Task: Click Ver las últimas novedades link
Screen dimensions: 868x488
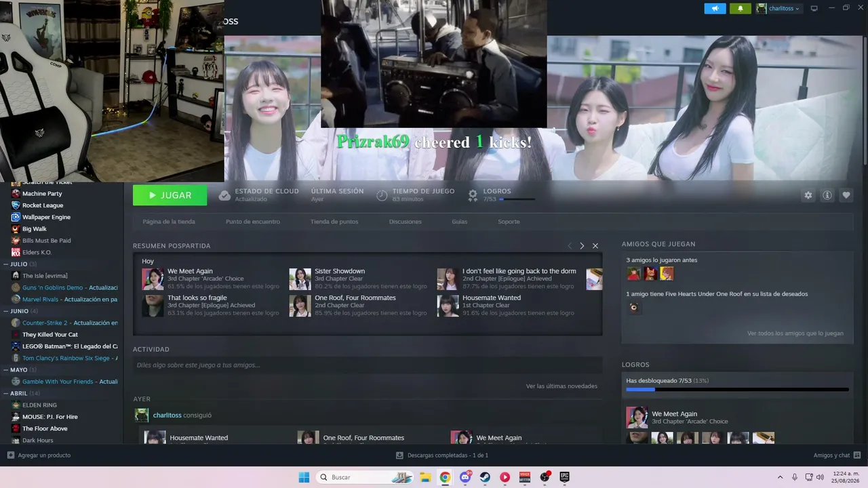Action: [561, 386]
